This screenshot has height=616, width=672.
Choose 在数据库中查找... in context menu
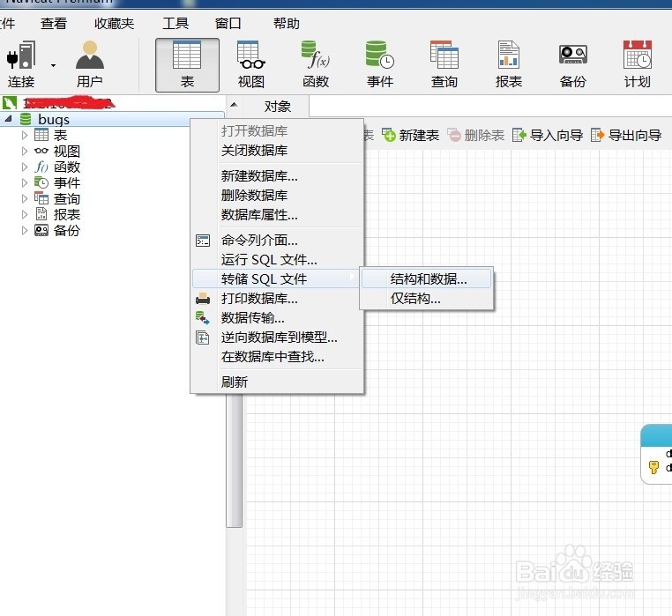(277, 356)
